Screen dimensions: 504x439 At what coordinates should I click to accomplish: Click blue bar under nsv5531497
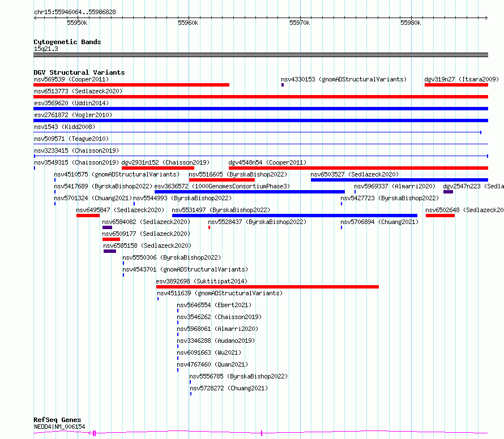pos(294,216)
